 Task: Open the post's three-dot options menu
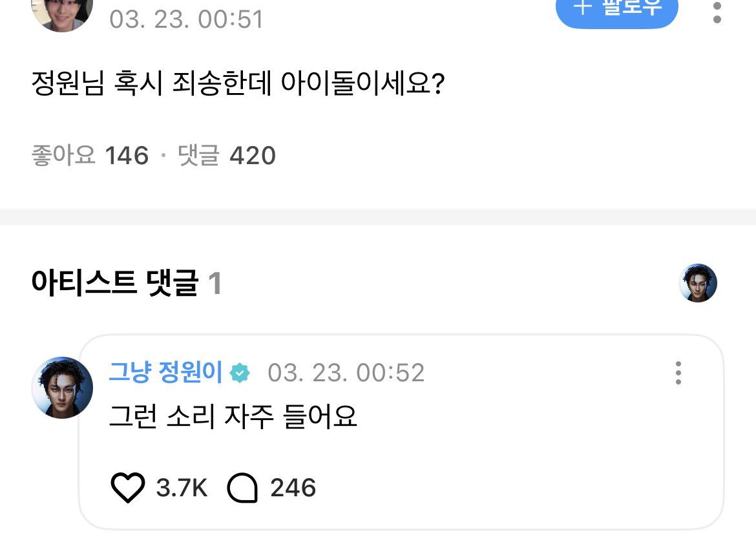[717, 12]
